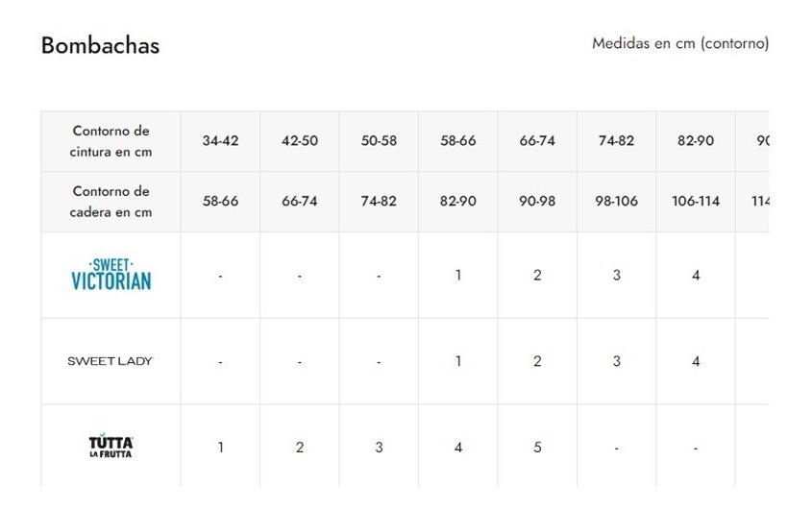
Task: Click the Bombachas heading
Action: (100, 45)
